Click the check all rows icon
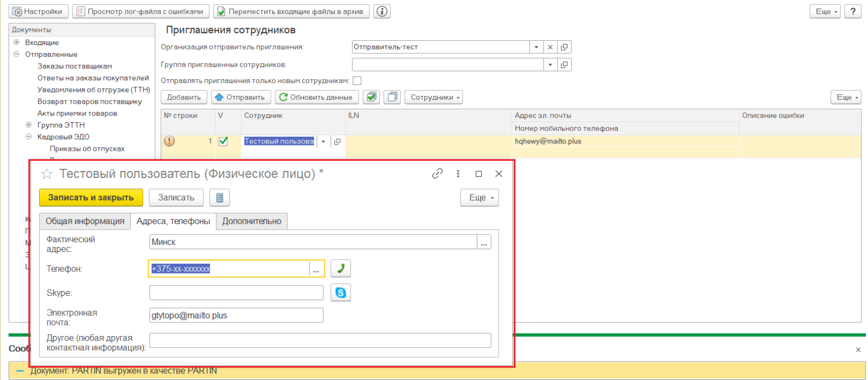Viewport: 868px width, 380px height. click(x=371, y=97)
